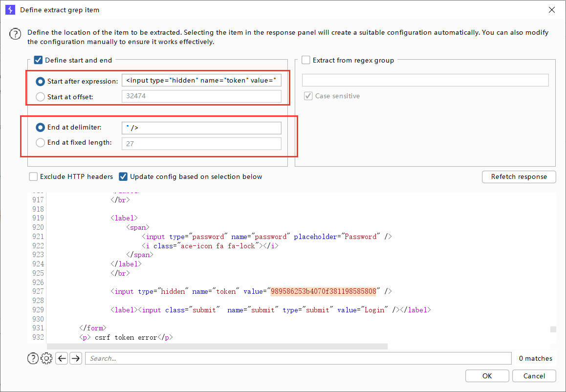Click the csrf token error text
This screenshot has height=392, width=566.
(126, 337)
